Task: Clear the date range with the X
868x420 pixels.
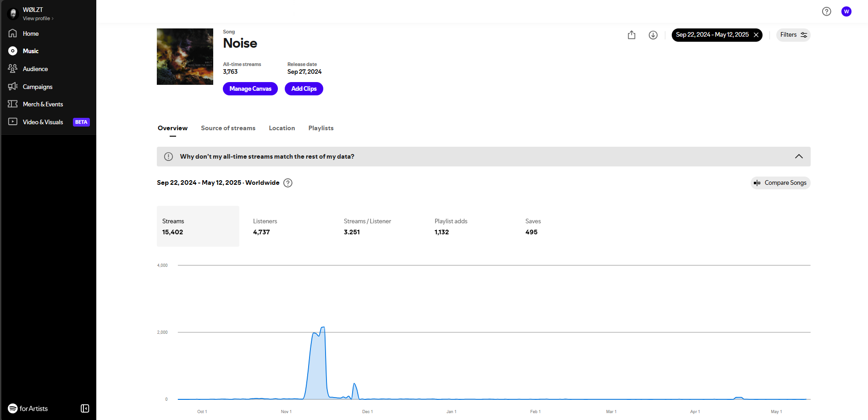Action: coord(756,35)
